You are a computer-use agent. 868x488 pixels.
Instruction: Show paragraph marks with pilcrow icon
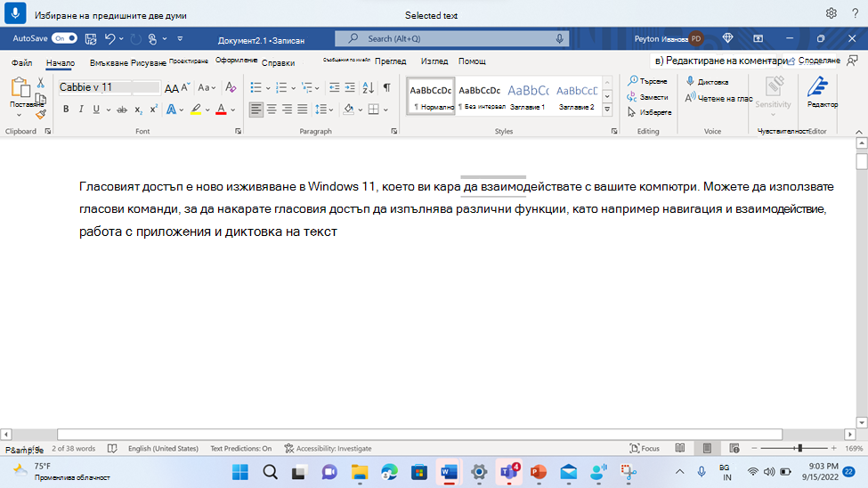click(x=387, y=87)
